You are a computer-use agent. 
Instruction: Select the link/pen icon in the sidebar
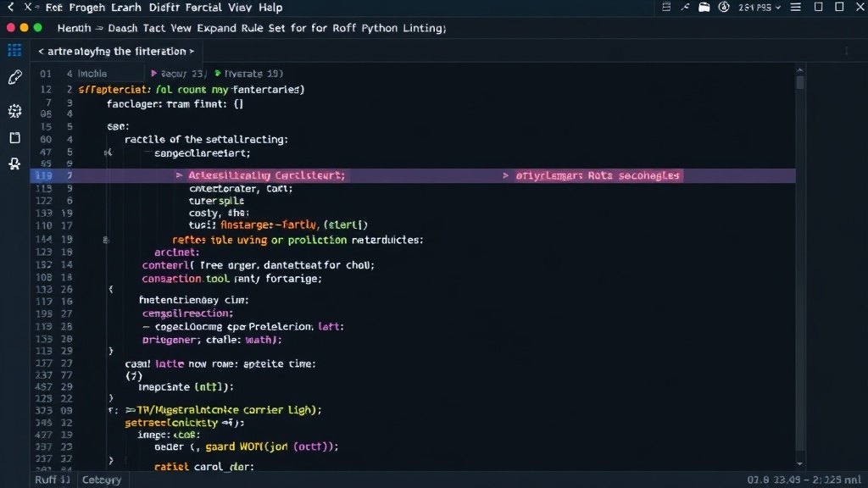click(x=15, y=77)
